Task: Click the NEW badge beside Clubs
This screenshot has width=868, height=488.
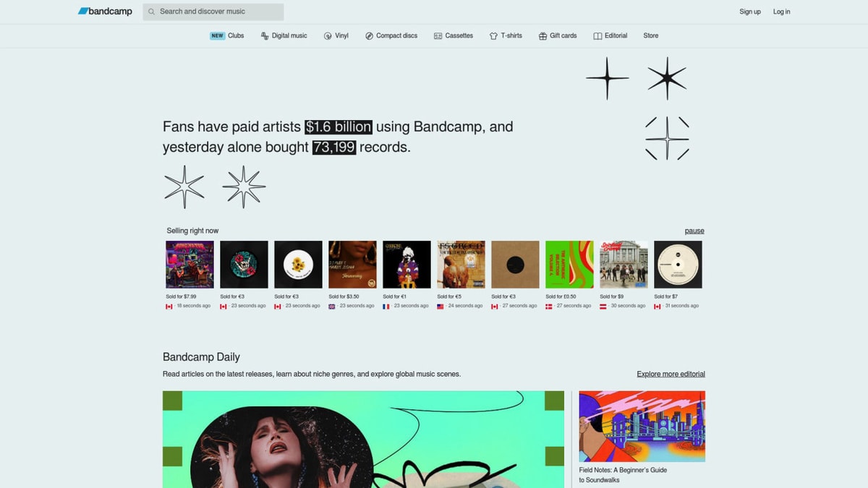Action: 216,35
